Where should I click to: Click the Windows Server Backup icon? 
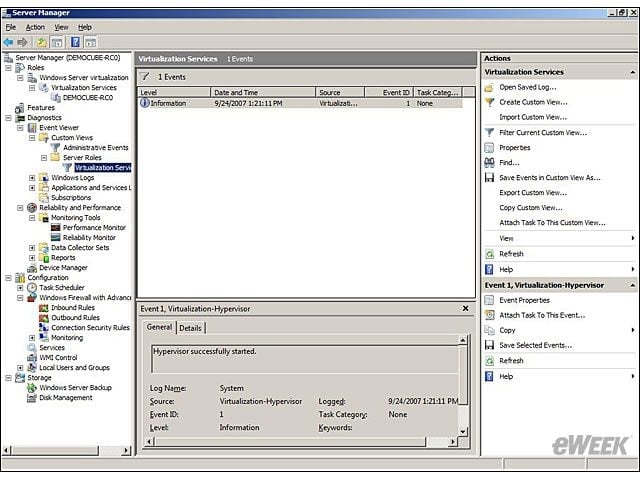pyautogui.click(x=32, y=388)
